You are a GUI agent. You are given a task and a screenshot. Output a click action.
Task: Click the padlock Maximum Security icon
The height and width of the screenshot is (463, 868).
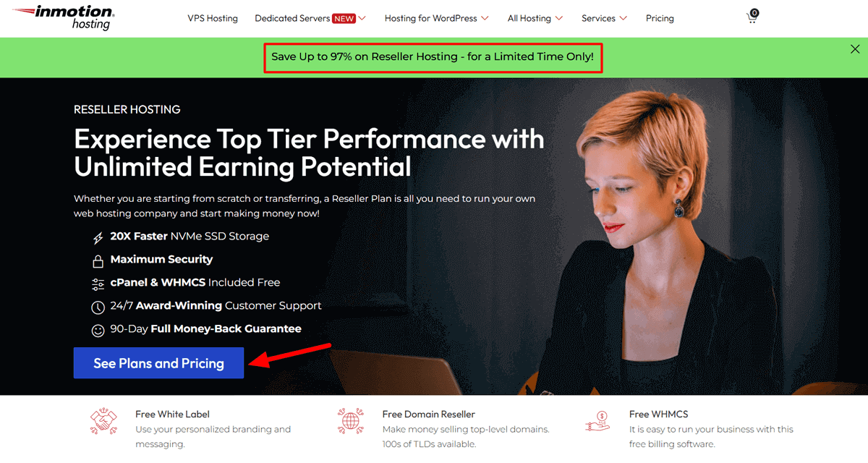click(x=98, y=260)
